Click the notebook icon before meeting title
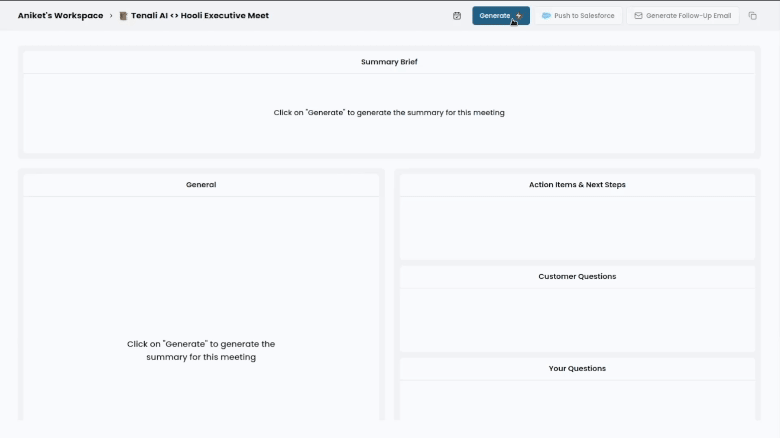Viewport: 780px width, 438px height. coord(123,16)
